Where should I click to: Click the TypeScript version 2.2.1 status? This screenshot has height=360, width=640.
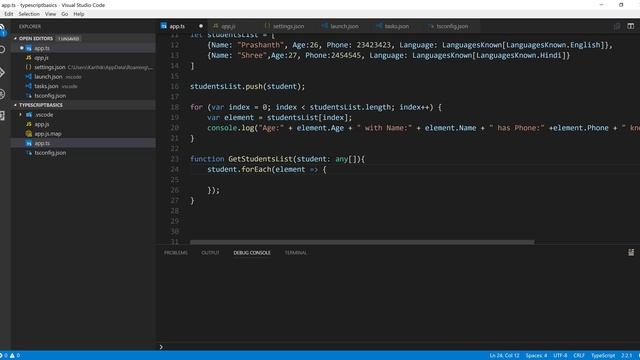click(627, 356)
